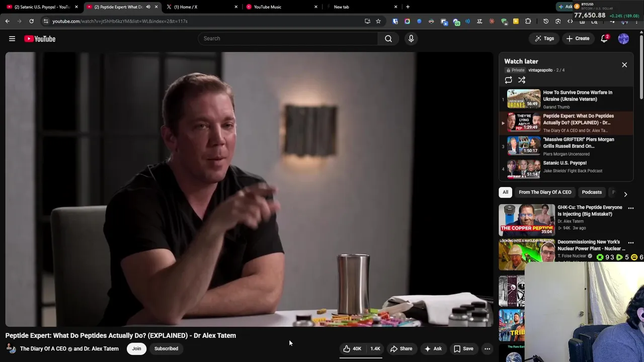Focus the YouTube search field

(288, 39)
